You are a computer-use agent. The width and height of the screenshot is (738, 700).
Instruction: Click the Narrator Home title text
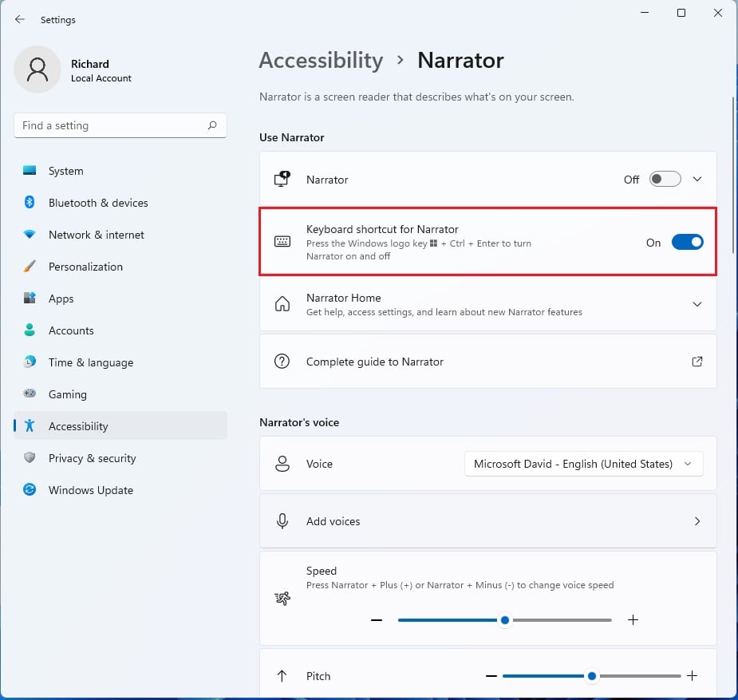coord(343,298)
